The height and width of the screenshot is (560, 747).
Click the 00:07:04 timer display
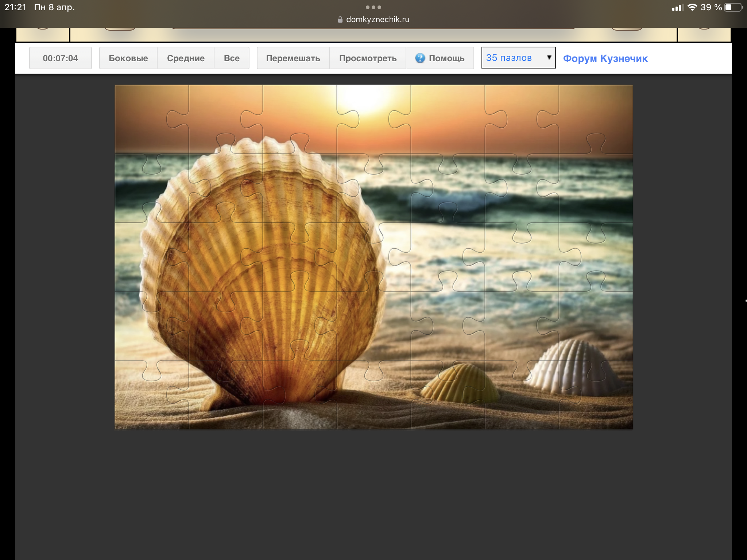pyautogui.click(x=60, y=58)
